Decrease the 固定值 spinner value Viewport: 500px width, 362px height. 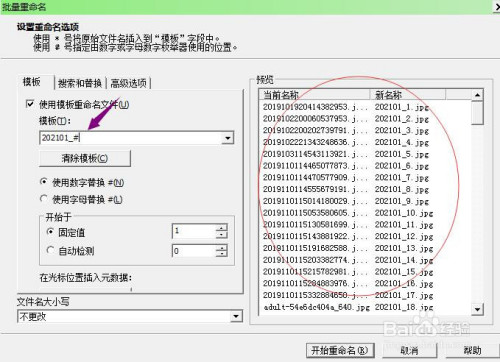(222, 235)
